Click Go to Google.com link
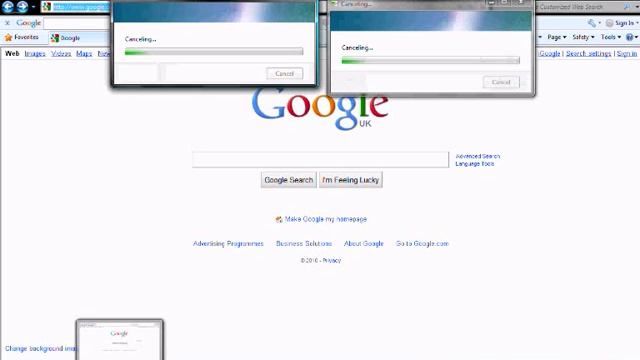The height and width of the screenshot is (360, 640). 422,244
